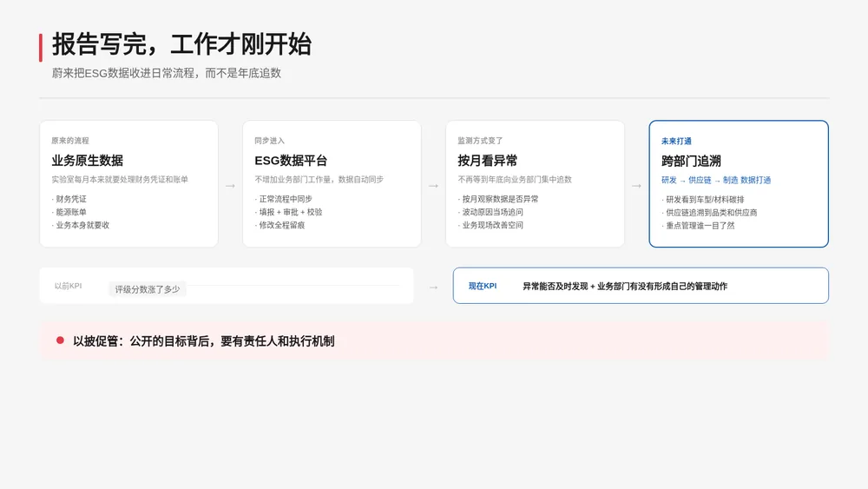Select subtitle "蔚来把ESG数据收进日常流程，而不是年底追数"
868x489 pixels.
(166, 73)
